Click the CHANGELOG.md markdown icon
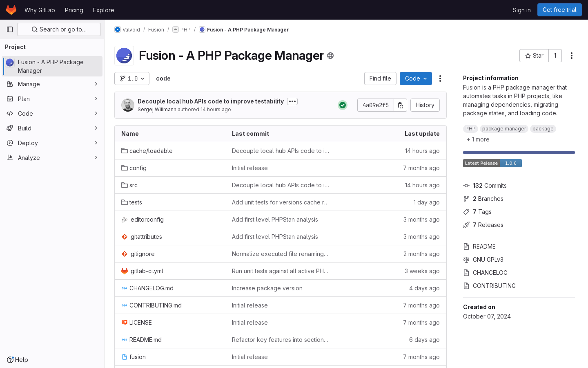 click(x=125, y=288)
